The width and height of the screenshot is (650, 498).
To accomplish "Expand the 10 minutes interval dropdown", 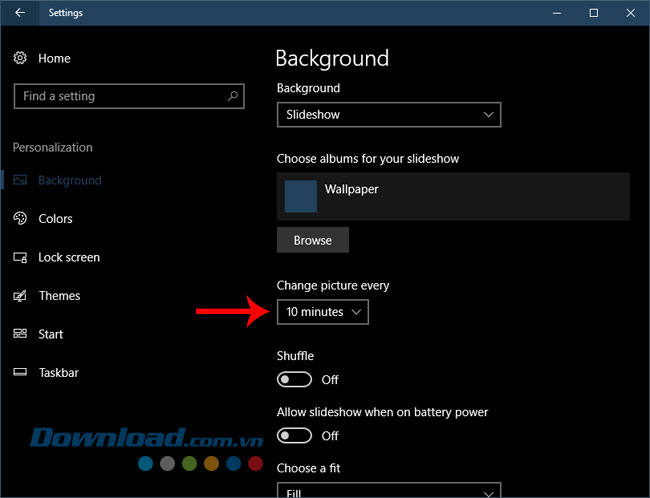I will point(322,312).
